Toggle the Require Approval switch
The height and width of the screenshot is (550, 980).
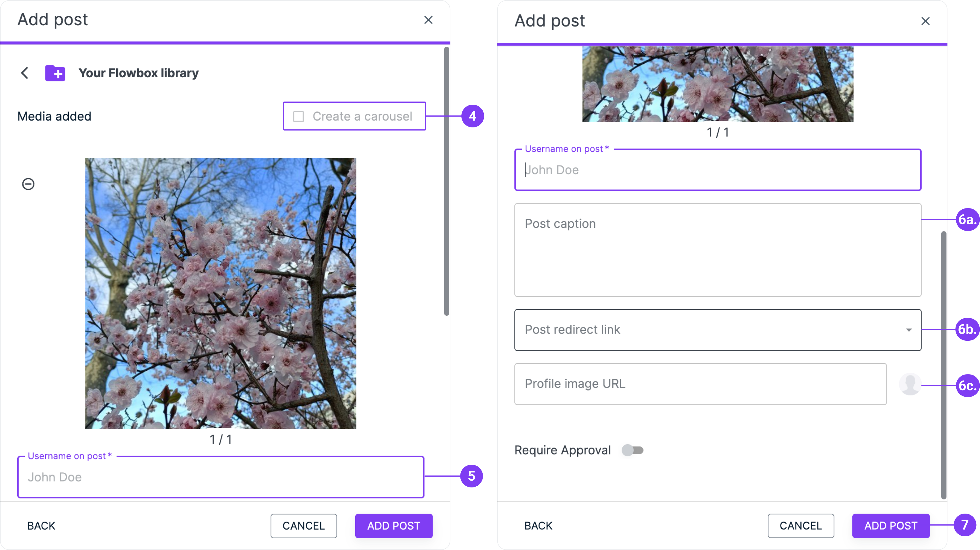(x=632, y=450)
